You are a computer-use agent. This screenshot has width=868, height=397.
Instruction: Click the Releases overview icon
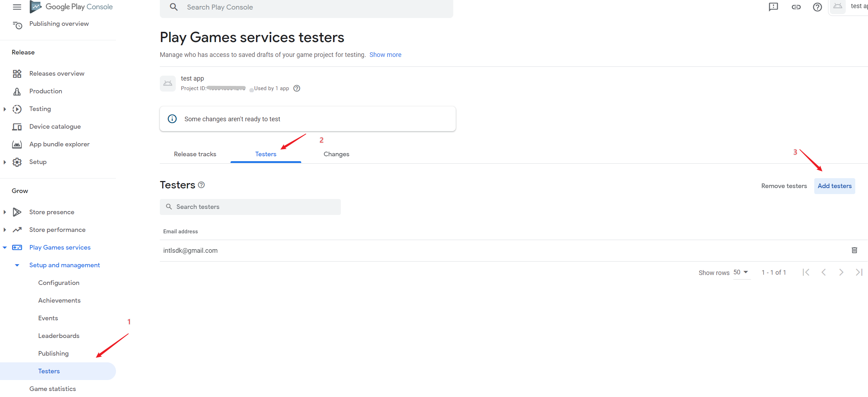click(x=17, y=73)
